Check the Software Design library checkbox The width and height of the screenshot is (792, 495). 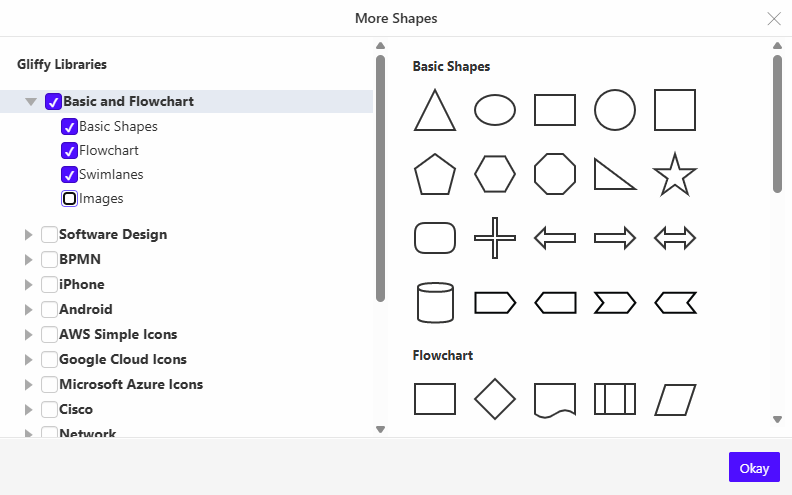tap(49, 235)
